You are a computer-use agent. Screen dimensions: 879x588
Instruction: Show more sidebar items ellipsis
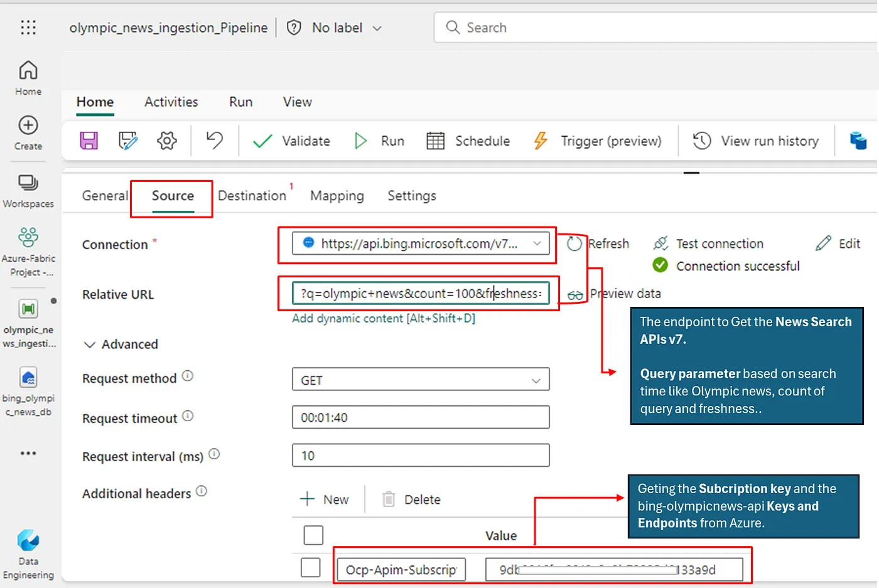[28, 453]
